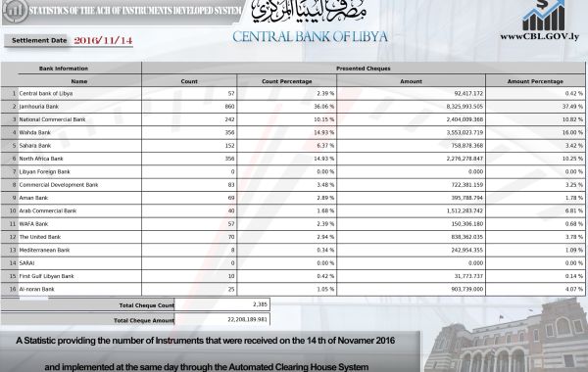588x372 pixels.
Task: Click the Total Cheque Count value field
Action: pos(222,304)
